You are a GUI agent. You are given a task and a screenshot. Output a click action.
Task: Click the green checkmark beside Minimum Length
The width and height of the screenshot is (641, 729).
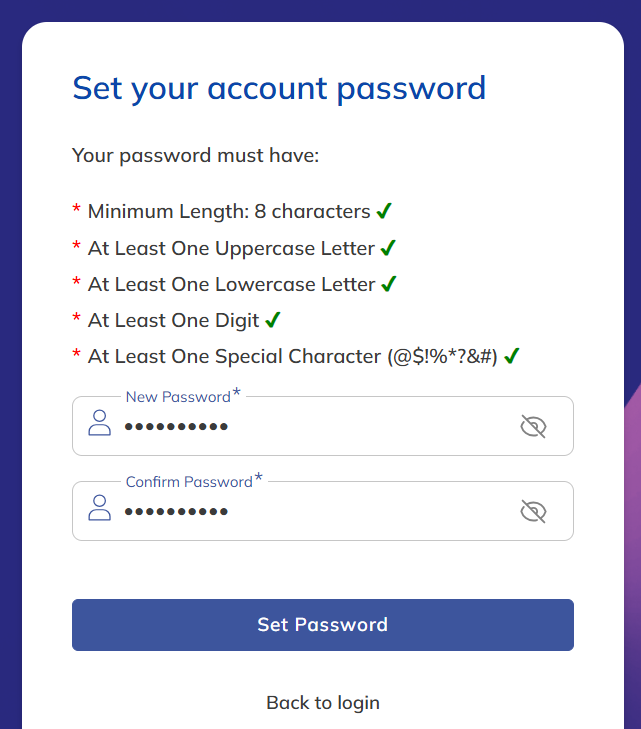(x=384, y=211)
